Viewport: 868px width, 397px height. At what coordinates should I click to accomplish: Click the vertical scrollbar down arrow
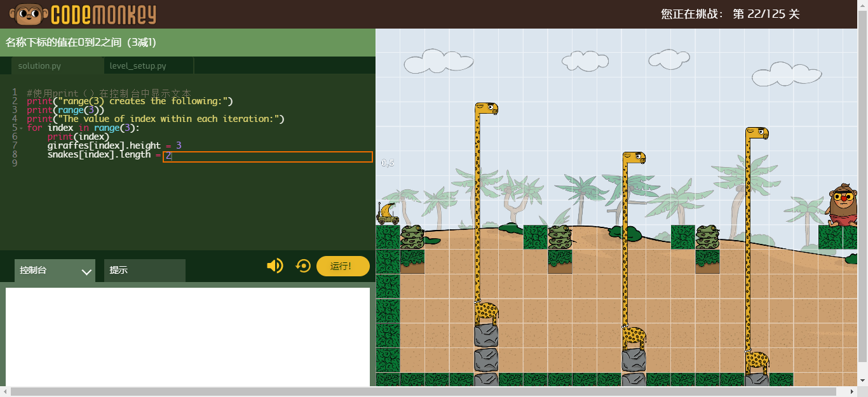click(x=862, y=380)
